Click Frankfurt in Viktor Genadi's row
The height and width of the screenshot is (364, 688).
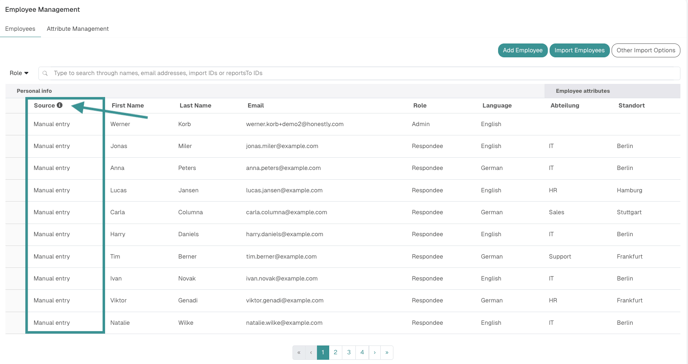tap(630, 300)
